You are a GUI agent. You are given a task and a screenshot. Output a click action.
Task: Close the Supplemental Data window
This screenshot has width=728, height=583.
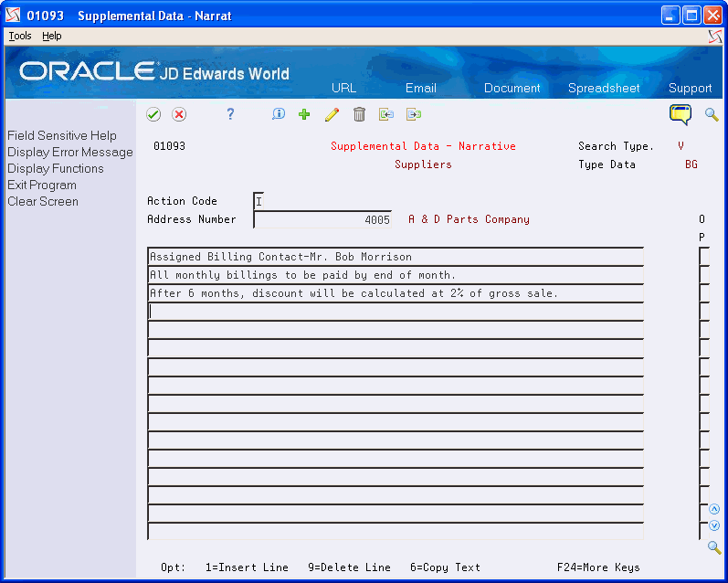pos(712,16)
